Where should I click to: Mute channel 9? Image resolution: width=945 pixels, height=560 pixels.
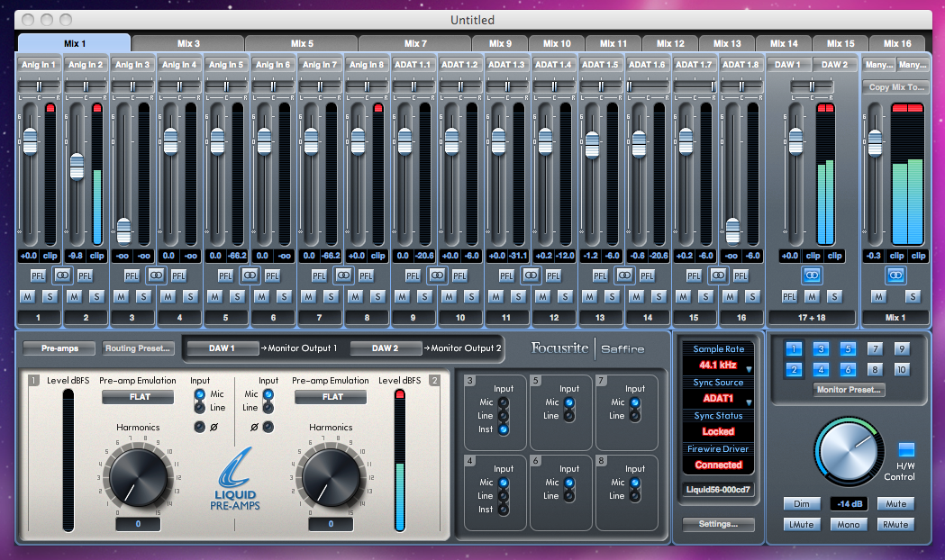(x=402, y=297)
